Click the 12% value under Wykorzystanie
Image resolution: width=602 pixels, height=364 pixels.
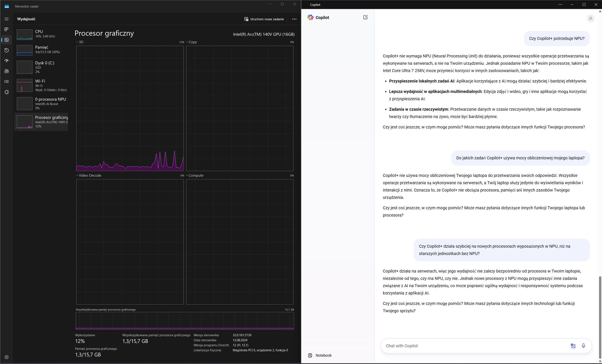coord(80,341)
